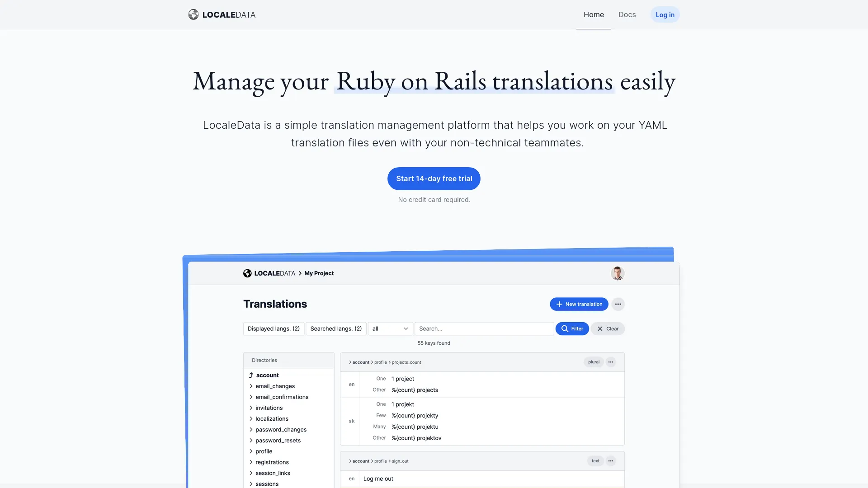Open the Home nav tab

point(594,14)
